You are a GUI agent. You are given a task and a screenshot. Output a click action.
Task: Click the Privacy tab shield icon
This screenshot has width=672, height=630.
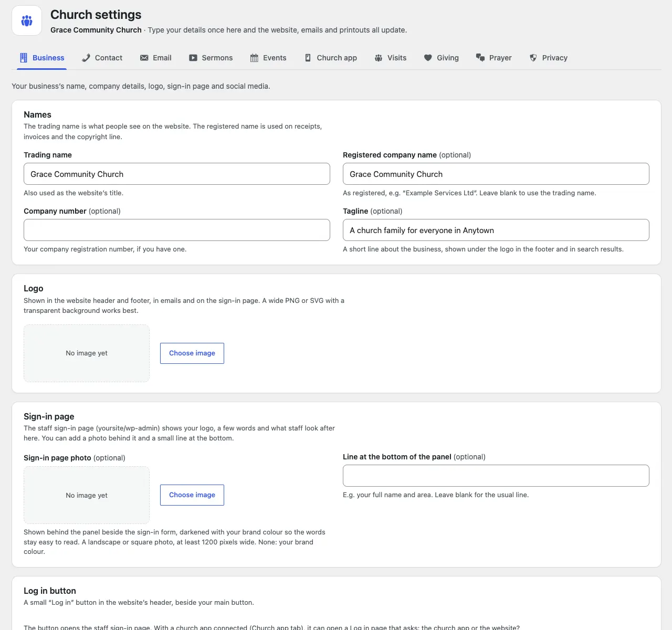coord(533,58)
